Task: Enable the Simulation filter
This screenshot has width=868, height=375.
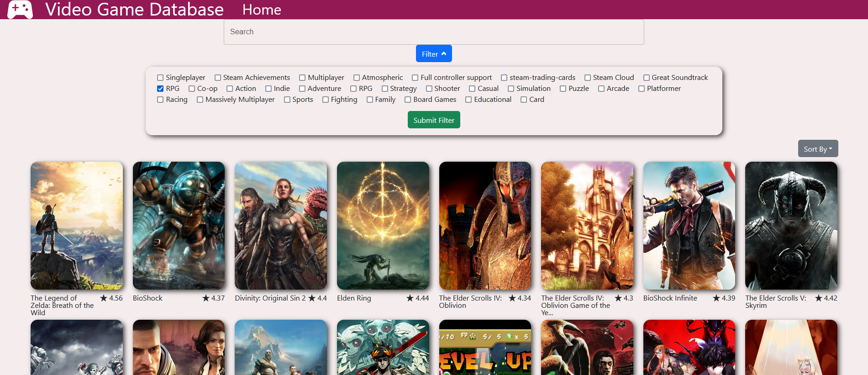Action: (511, 89)
